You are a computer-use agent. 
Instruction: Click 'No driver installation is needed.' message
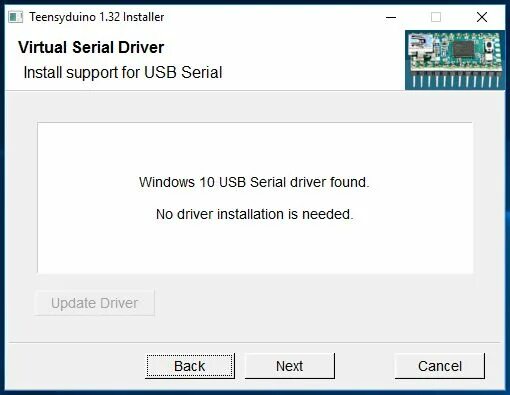point(254,214)
